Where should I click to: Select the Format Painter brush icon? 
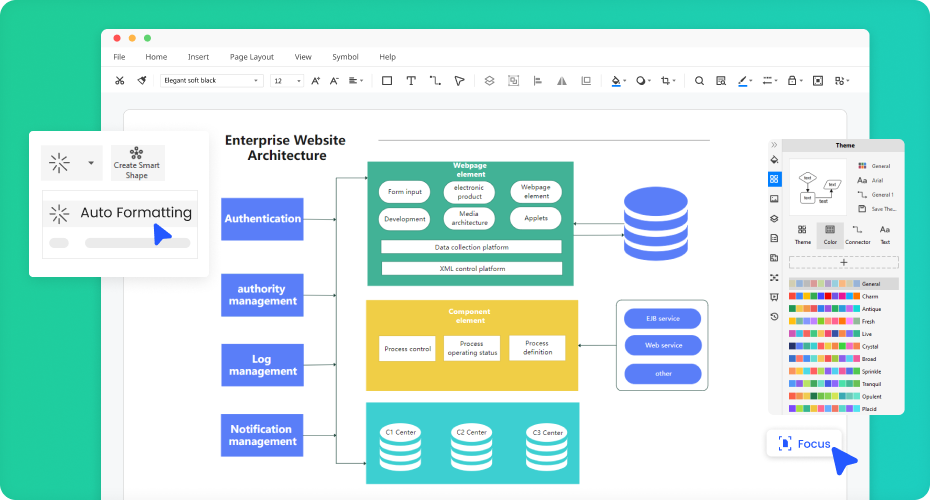(x=142, y=81)
